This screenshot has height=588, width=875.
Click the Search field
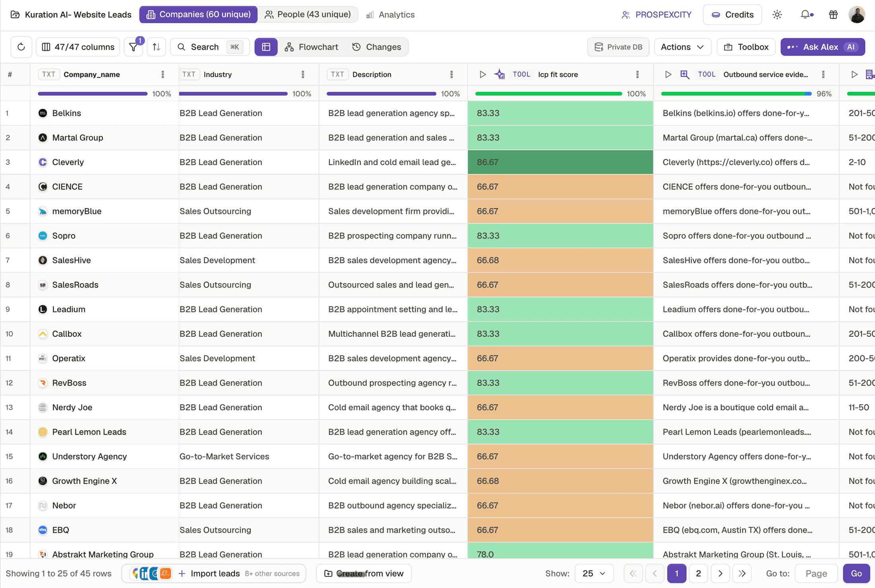[210, 47]
